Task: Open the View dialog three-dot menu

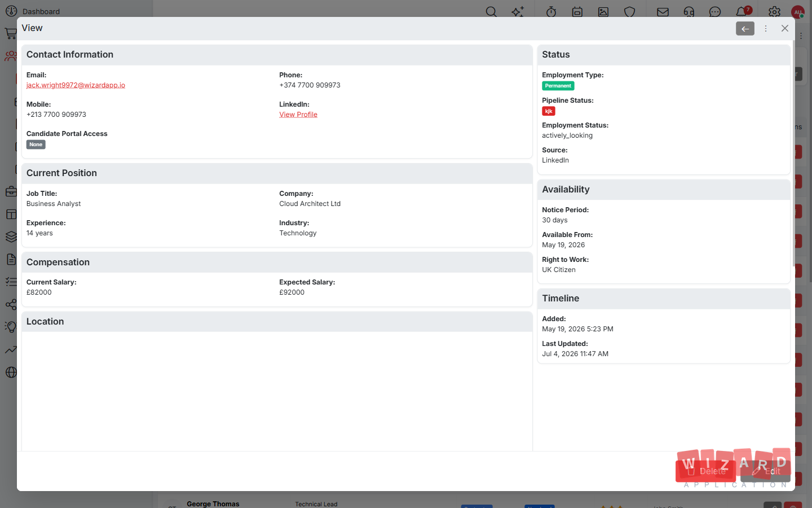Action: [x=766, y=28]
